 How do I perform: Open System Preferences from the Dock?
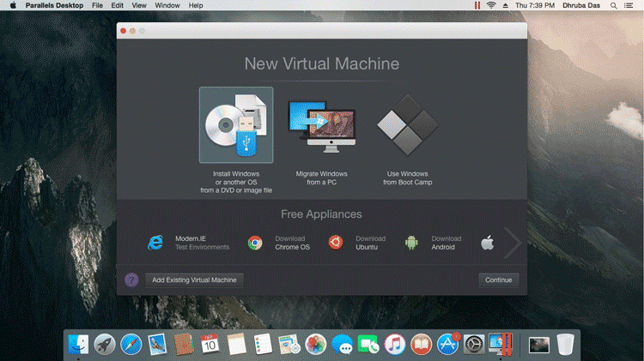point(474,344)
